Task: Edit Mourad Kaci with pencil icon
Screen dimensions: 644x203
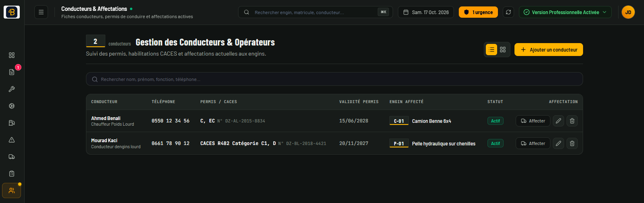Action: pos(558,143)
